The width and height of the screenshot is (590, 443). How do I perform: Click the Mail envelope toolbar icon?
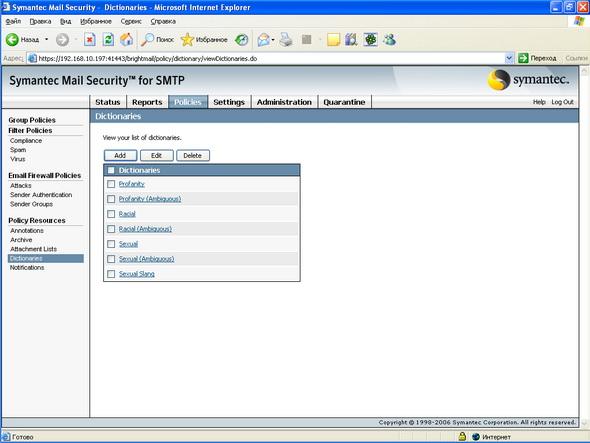tap(264, 40)
